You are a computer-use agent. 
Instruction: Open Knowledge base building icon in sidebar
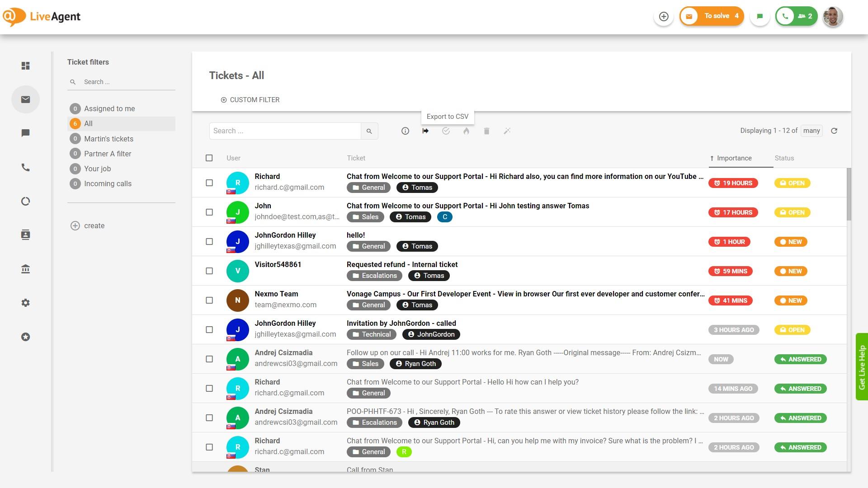click(26, 269)
